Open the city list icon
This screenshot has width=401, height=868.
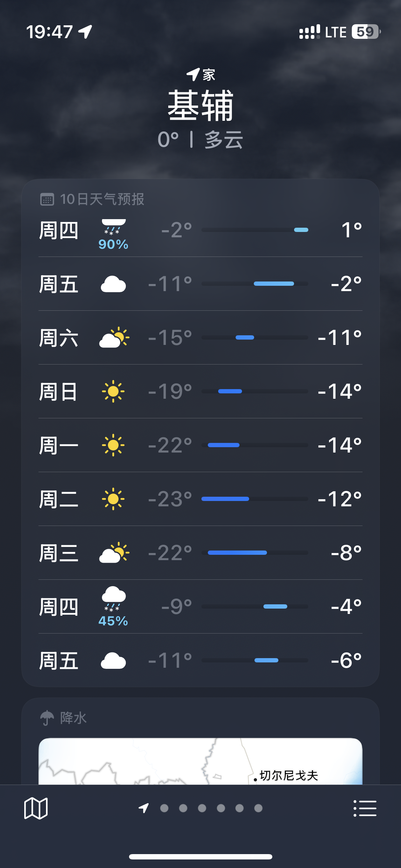point(365,808)
